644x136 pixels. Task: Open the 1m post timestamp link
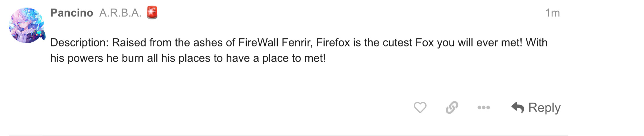(x=552, y=13)
